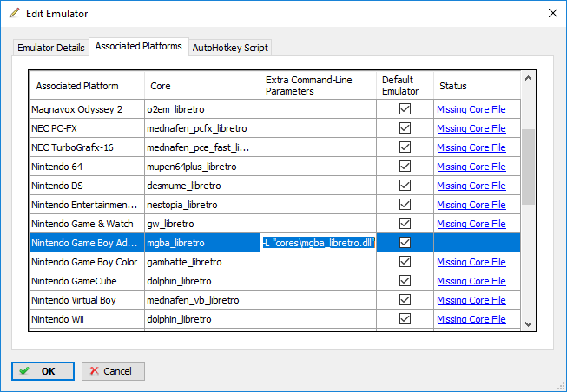This screenshot has height=392, width=567.
Task: Click the Associated Platform column header
Action: 87,86
